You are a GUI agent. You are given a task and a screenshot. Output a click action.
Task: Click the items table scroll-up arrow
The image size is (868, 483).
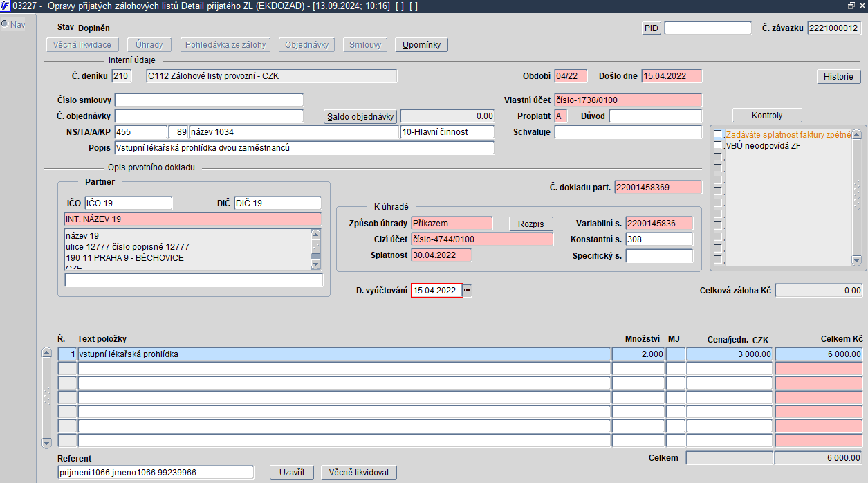pyautogui.click(x=47, y=352)
